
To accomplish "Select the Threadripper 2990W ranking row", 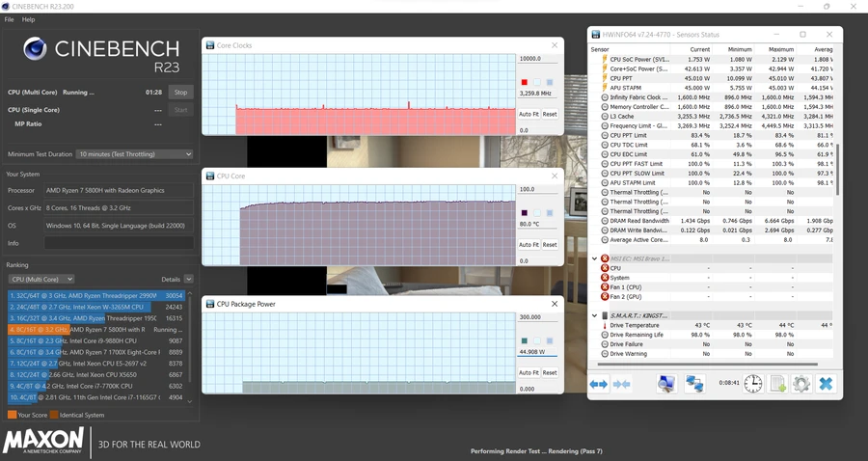I will pyautogui.click(x=95, y=295).
